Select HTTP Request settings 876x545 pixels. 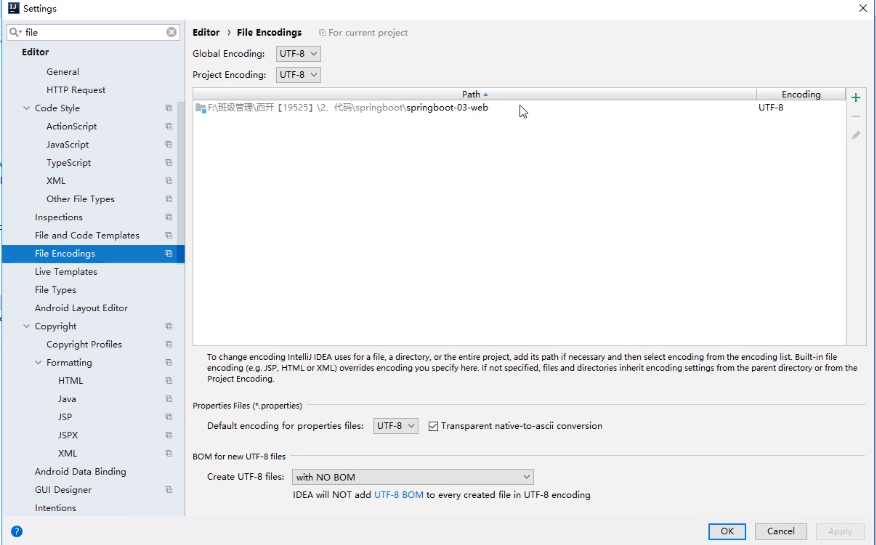click(x=76, y=90)
